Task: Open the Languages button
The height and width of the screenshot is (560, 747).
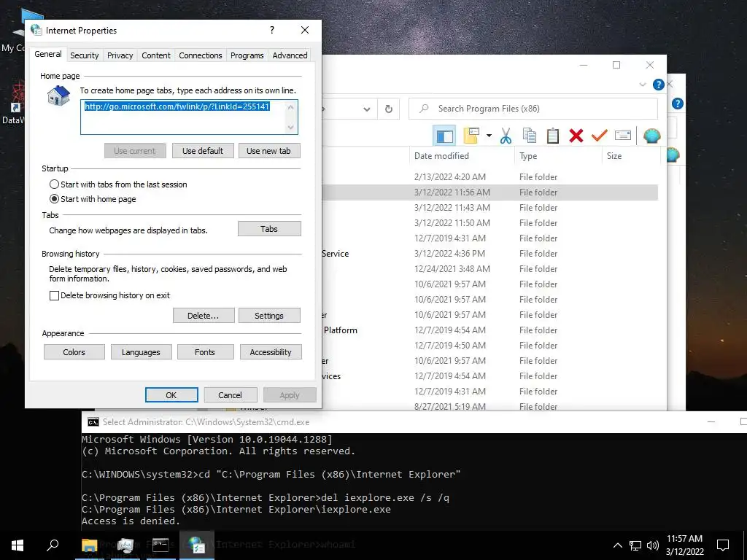Action: pyautogui.click(x=141, y=352)
